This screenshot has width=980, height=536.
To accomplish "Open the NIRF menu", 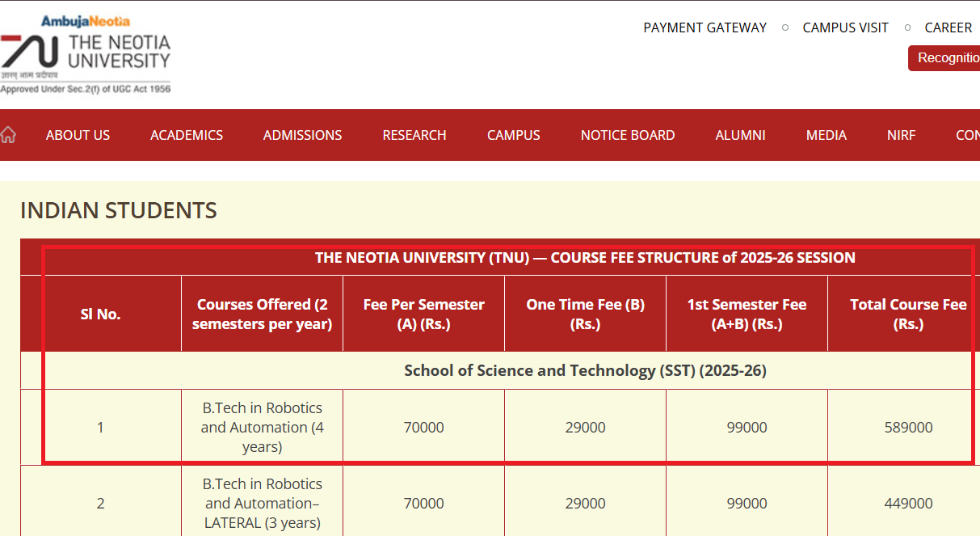I will (901, 135).
